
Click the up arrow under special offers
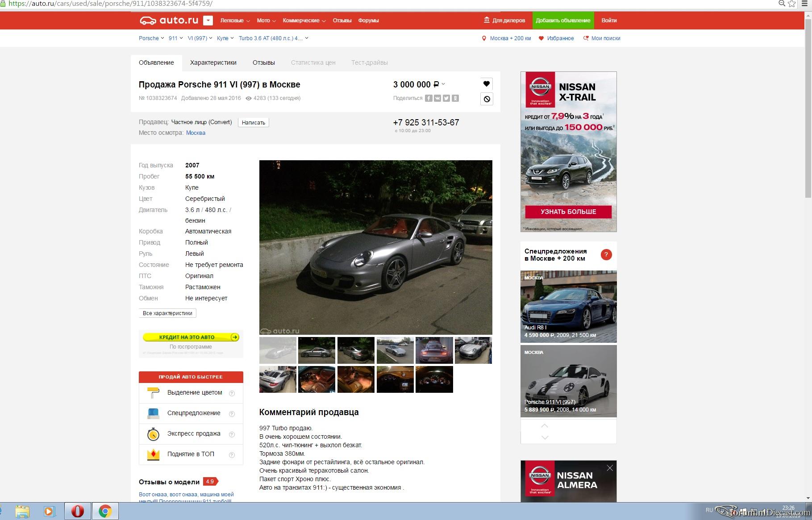(x=545, y=426)
